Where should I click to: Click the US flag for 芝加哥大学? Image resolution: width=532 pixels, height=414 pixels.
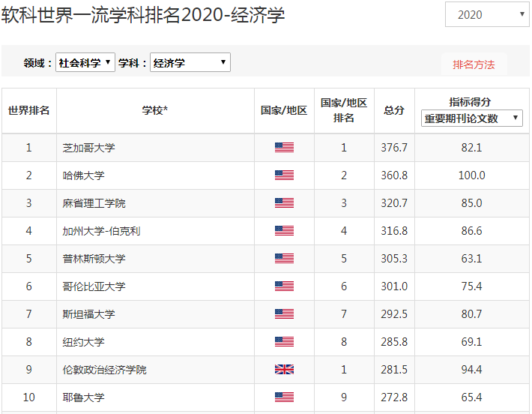[x=284, y=148]
